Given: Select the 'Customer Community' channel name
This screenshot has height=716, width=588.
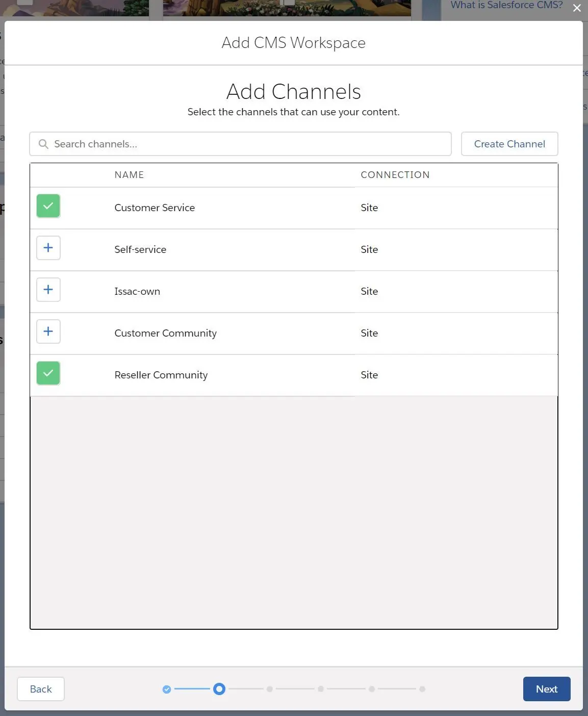Looking at the screenshot, I should 166,333.
